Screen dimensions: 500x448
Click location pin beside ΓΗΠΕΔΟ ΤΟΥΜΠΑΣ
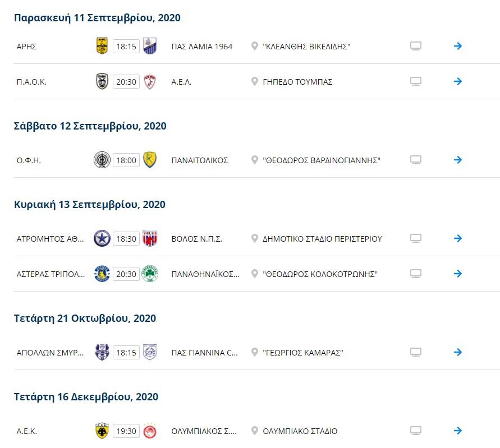click(254, 81)
